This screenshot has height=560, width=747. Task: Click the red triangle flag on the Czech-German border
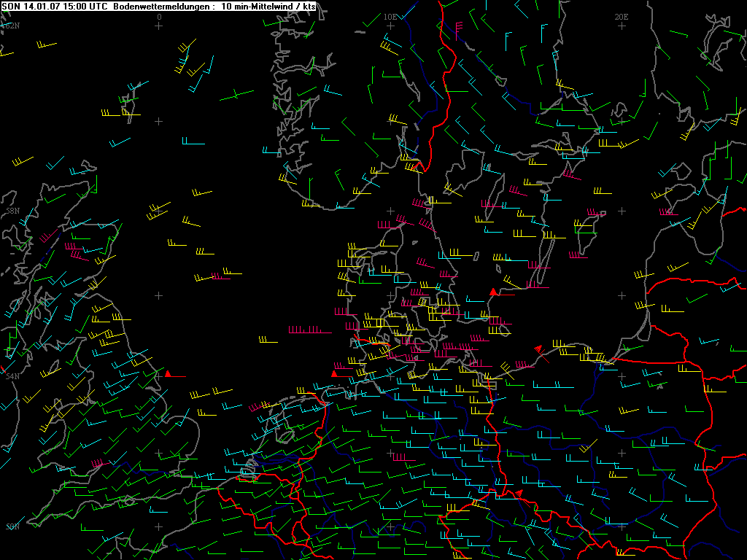(x=520, y=494)
